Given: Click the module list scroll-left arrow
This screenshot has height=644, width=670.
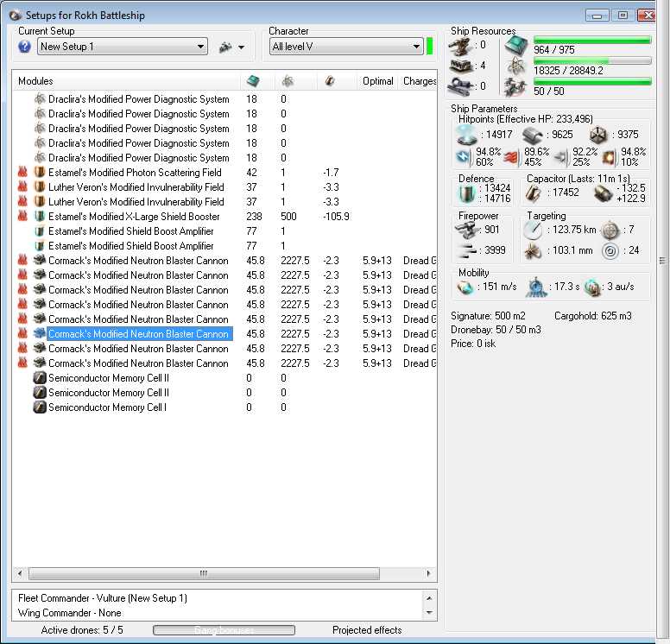Looking at the screenshot, I should point(20,573).
